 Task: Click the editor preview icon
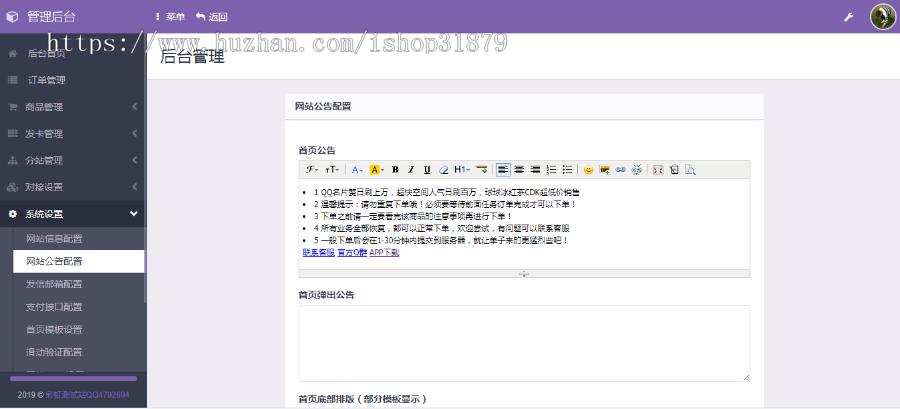[690, 170]
